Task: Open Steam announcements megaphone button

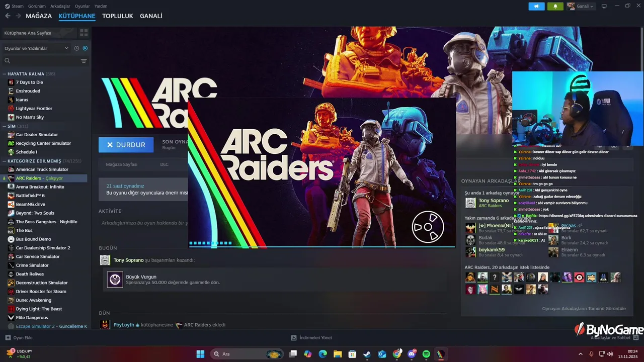Action: 536,6
